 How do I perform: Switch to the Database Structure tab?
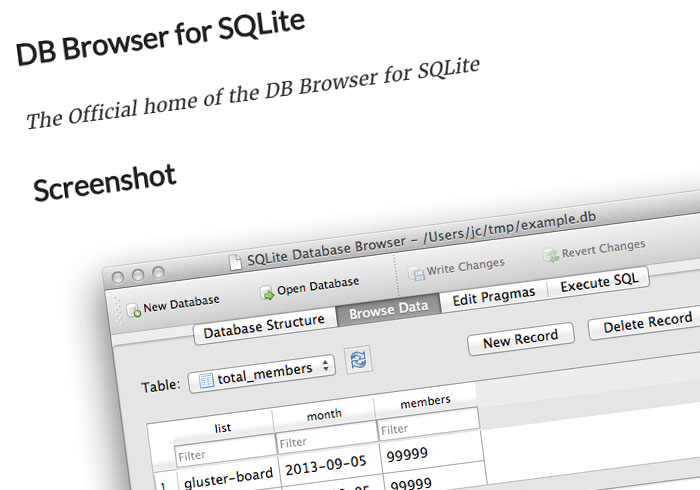[x=264, y=327]
